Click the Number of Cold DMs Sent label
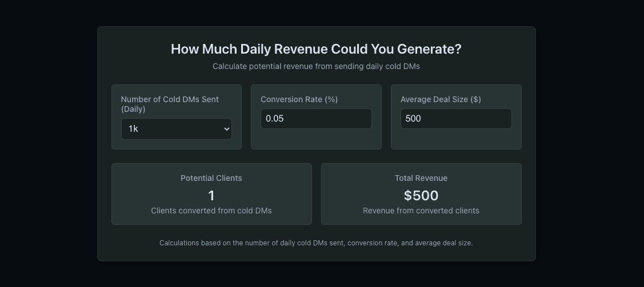The width and height of the screenshot is (644, 287). tap(170, 104)
